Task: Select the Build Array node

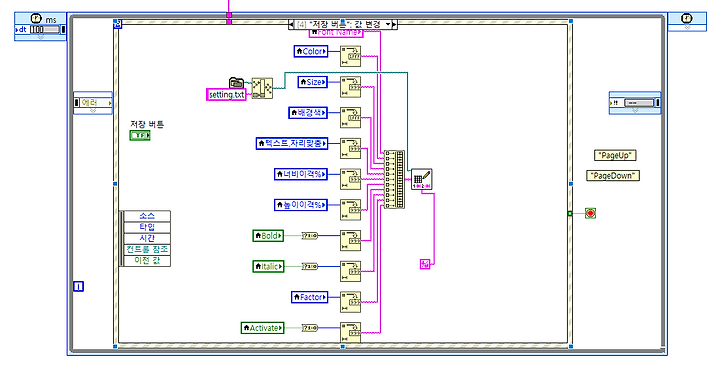Action: [x=394, y=179]
